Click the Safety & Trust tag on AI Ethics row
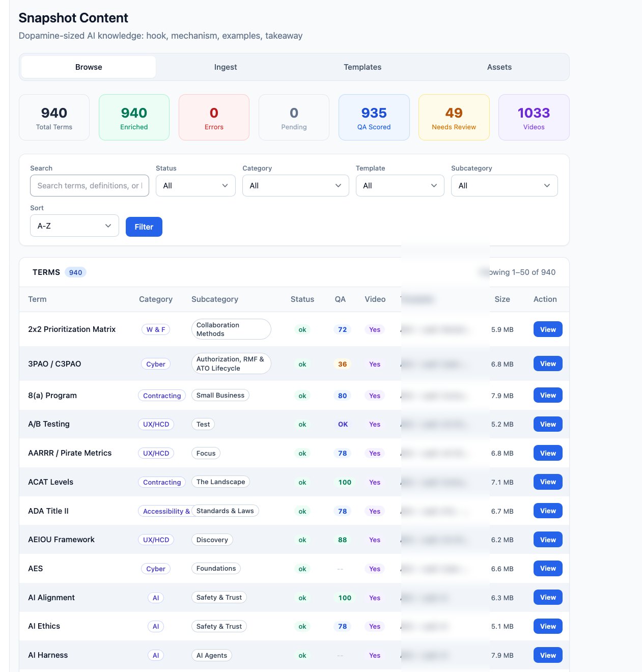Image resolution: width=642 pixels, height=672 pixels. [219, 626]
